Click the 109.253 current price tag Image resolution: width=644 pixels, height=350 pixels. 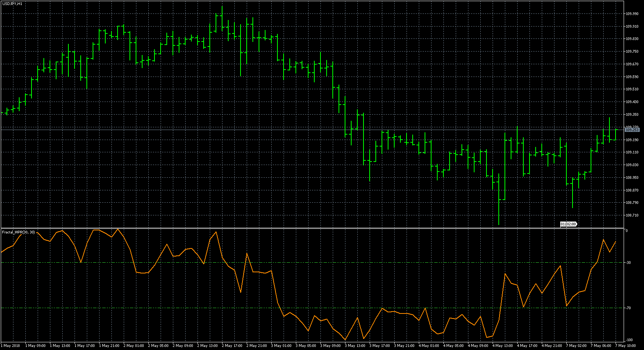[631, 130]
